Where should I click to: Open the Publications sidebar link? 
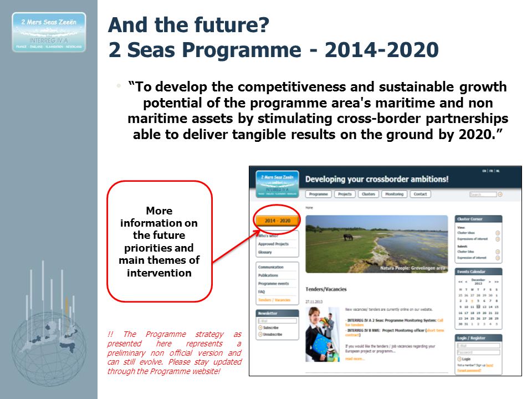[268, 275]
